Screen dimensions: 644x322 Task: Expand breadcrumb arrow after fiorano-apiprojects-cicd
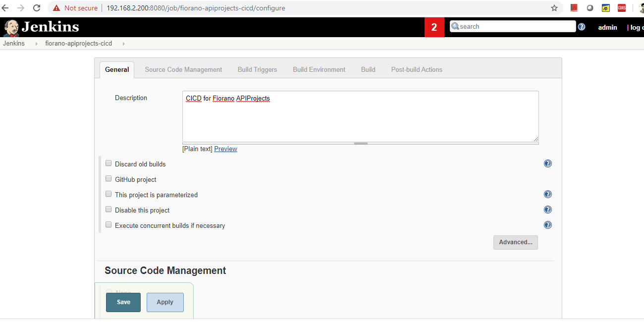[x=123, y=44]
